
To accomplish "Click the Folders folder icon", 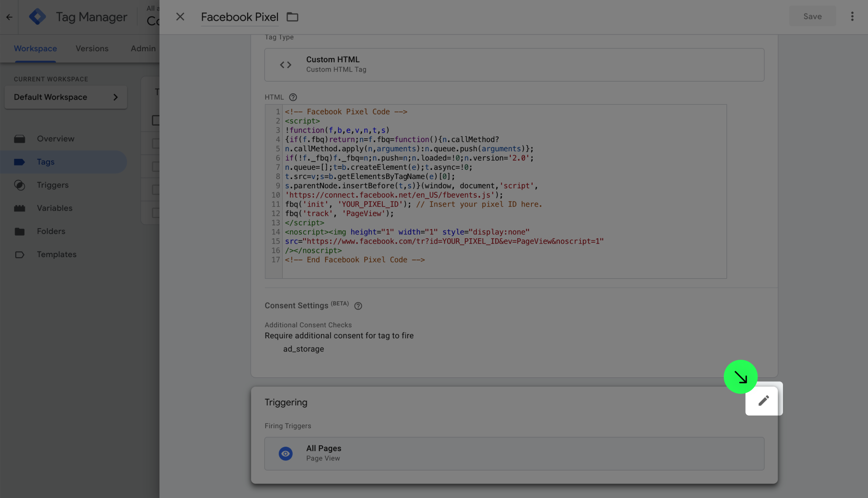I will pos(19,232).
